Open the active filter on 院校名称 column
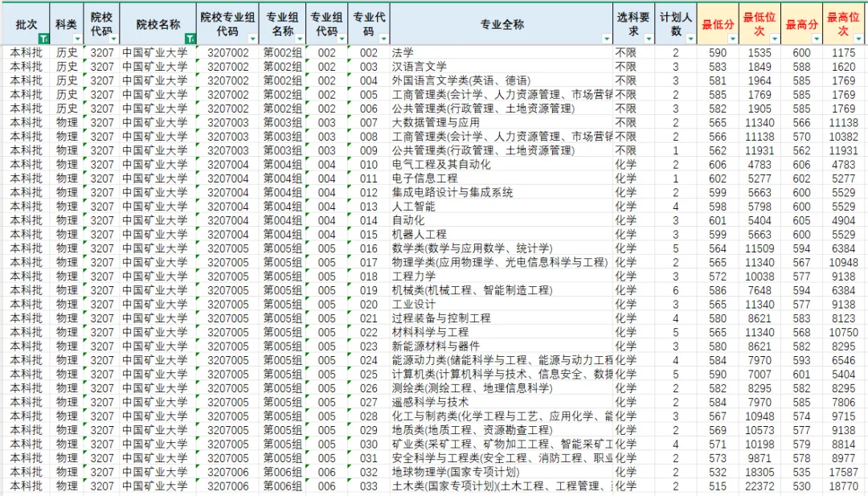This screenshot has height=496, width=868. [x=190, y=39]
